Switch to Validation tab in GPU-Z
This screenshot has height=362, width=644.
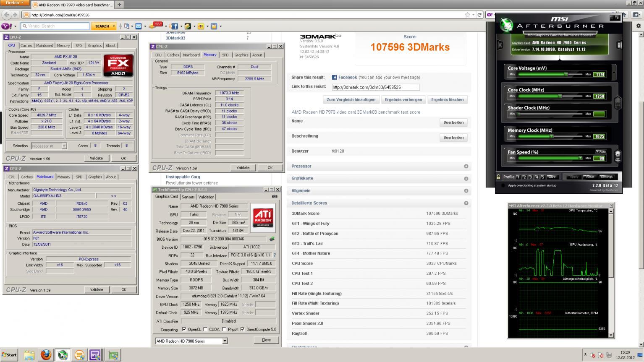pos(206,197)
